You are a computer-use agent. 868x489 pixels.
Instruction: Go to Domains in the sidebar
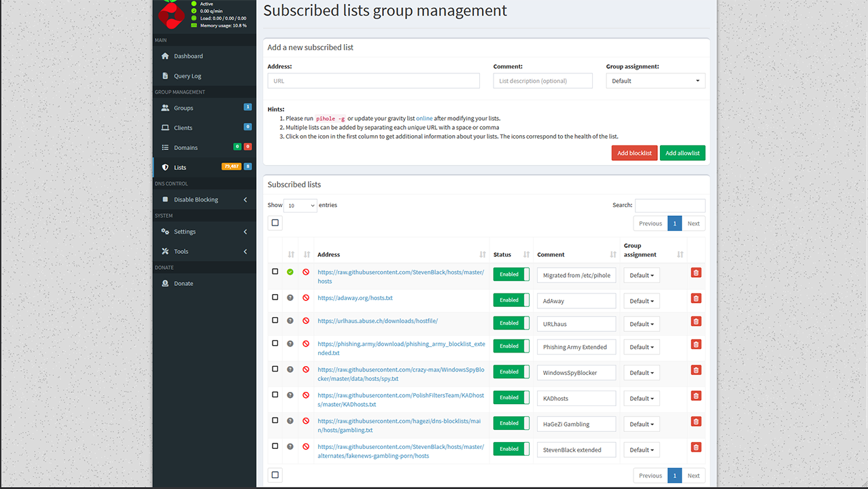(x=186, y=147)
